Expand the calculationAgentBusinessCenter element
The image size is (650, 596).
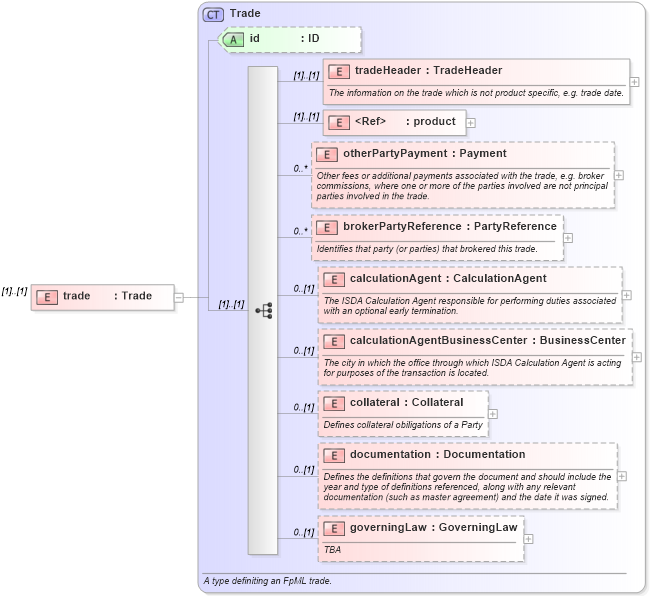click(637, 357)
